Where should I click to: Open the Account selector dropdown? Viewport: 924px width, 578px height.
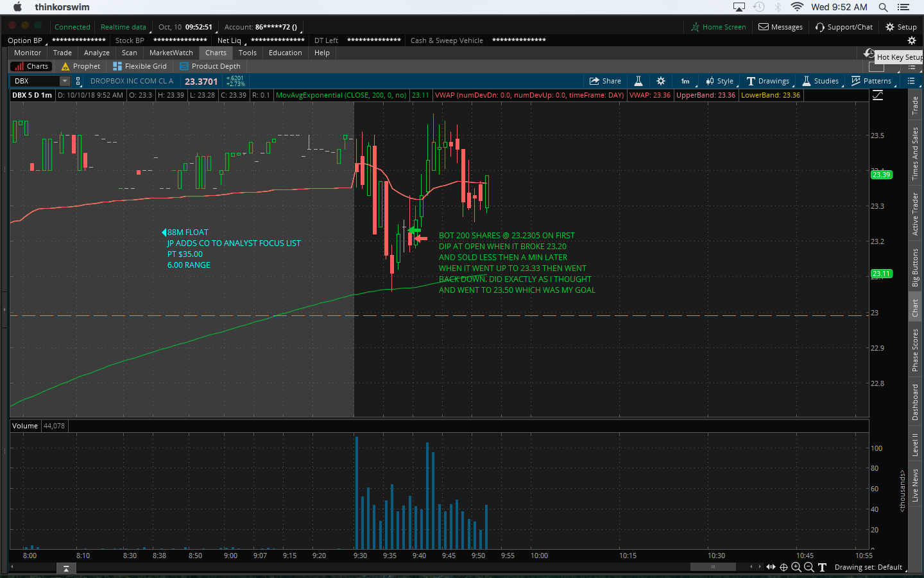click(x=262, y=27)
